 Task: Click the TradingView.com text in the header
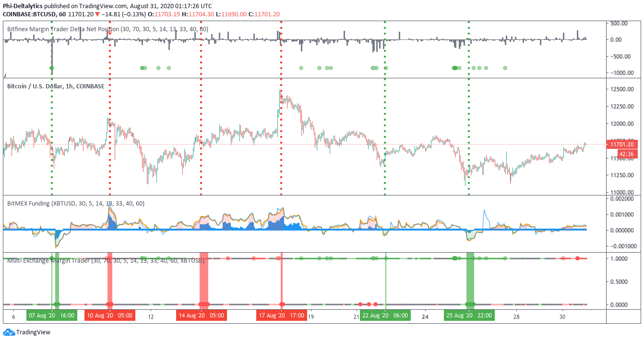tap(103, 6)
